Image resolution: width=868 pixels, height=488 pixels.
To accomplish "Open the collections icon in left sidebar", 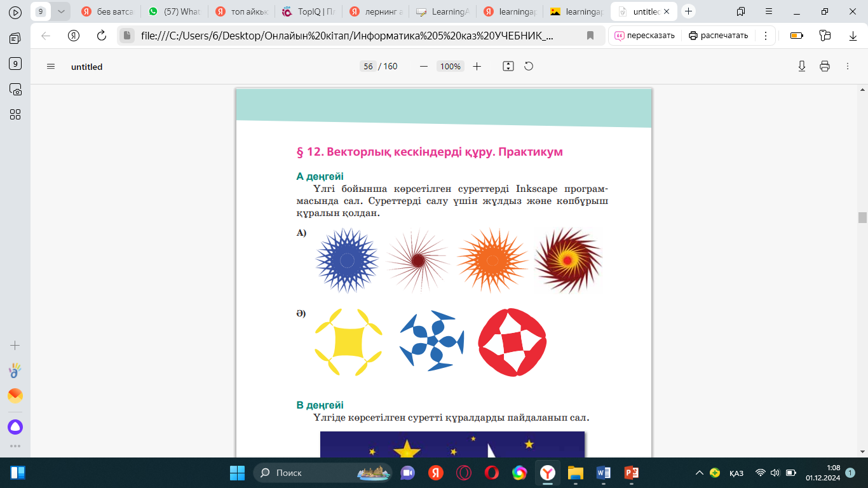I will coord(15,39).
